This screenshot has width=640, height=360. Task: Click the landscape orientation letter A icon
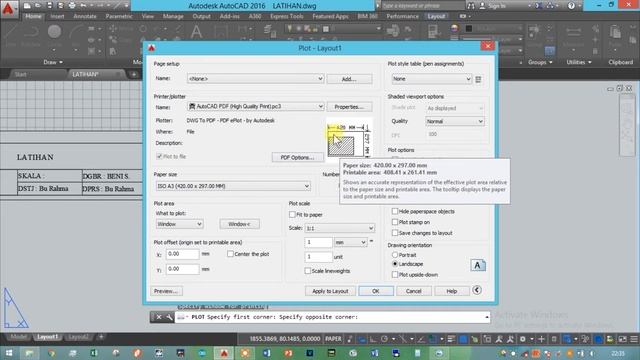(478, 266)
